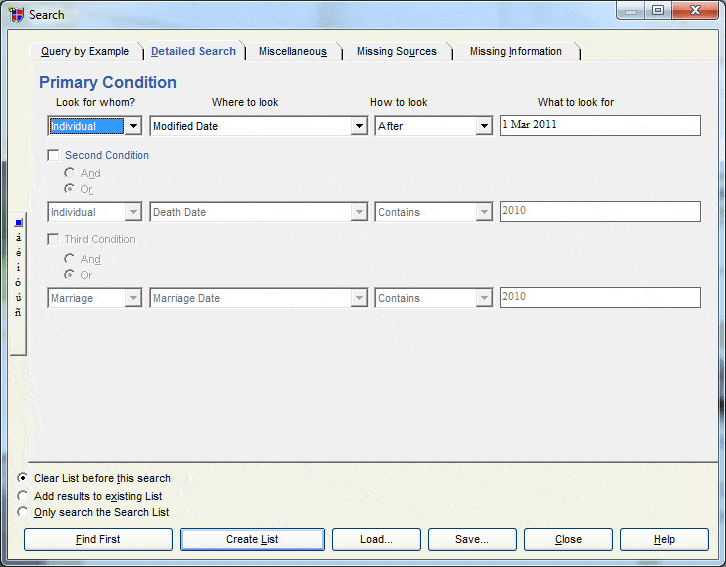This screenshot has height=567, width=726.
Task: Open second condition Contains dropdown
Action: tap(484, 212)
